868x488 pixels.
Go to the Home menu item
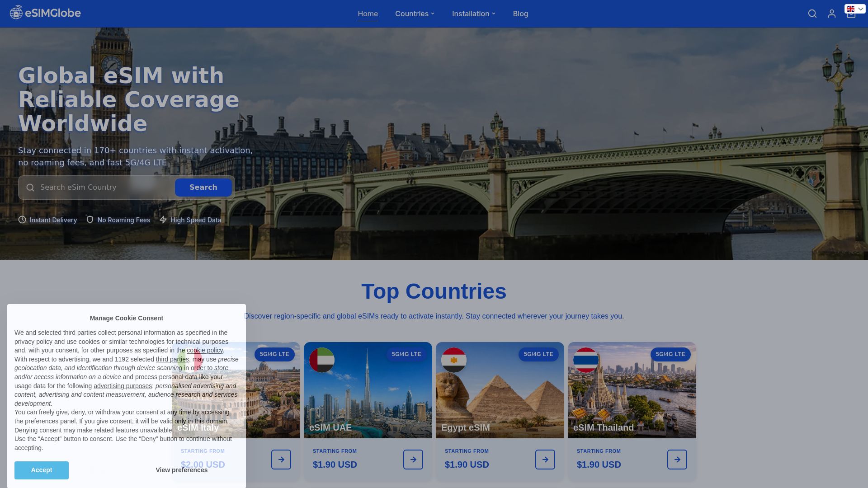pyautogui.click(x=368, y=14)
